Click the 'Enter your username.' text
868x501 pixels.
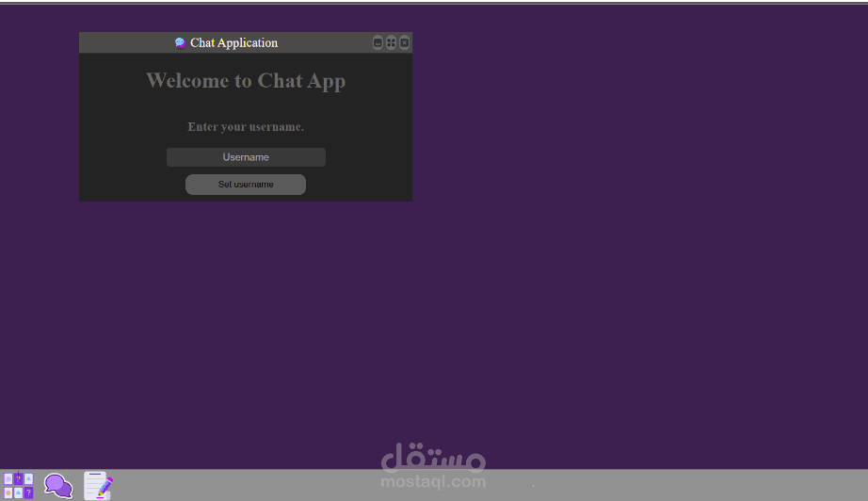pyautogui.click(x=246, y=127)
